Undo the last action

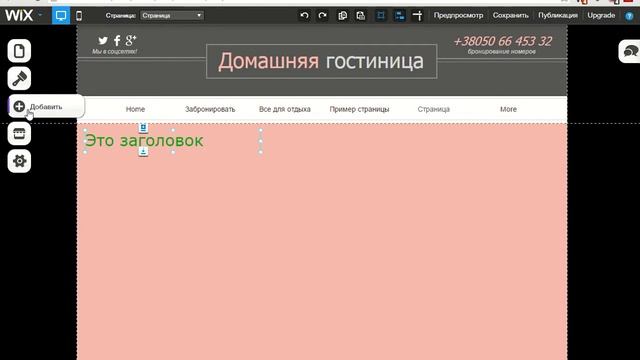(304, 16)
